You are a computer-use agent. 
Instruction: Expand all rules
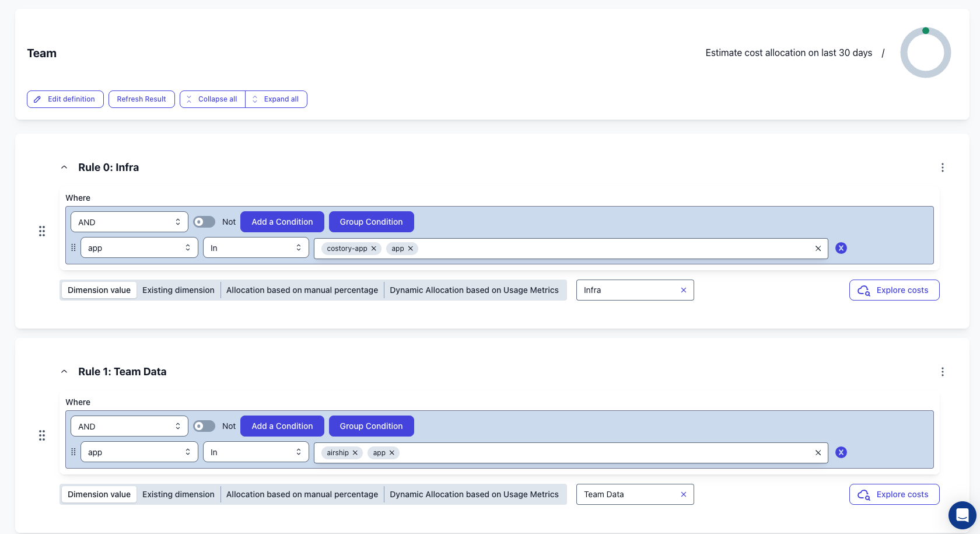276,99
